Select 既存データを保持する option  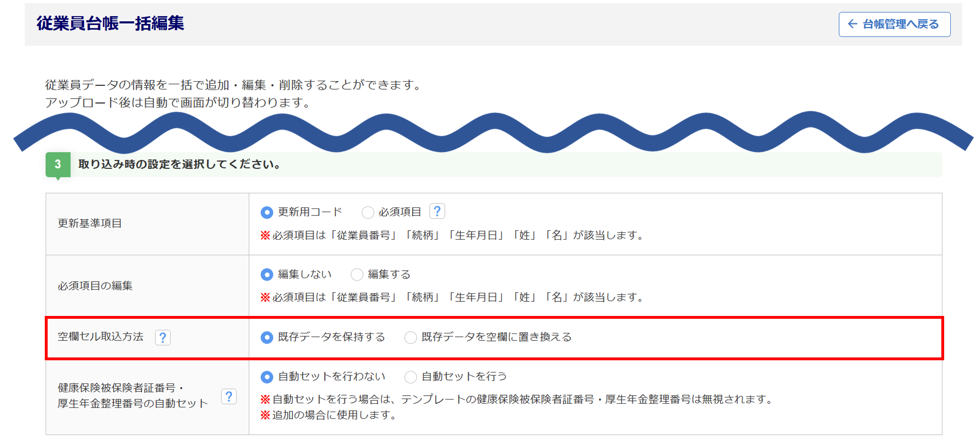click(x=267, y=337)
